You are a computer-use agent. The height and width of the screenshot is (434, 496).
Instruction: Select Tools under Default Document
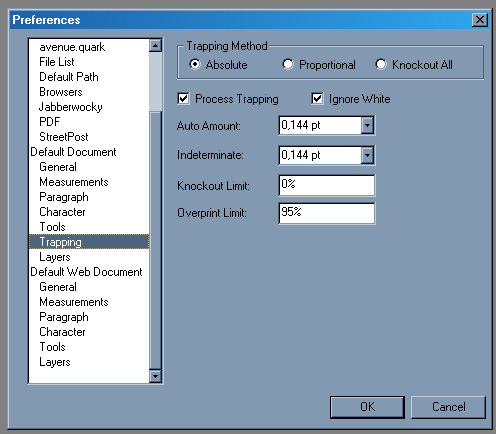pos(89,227)
